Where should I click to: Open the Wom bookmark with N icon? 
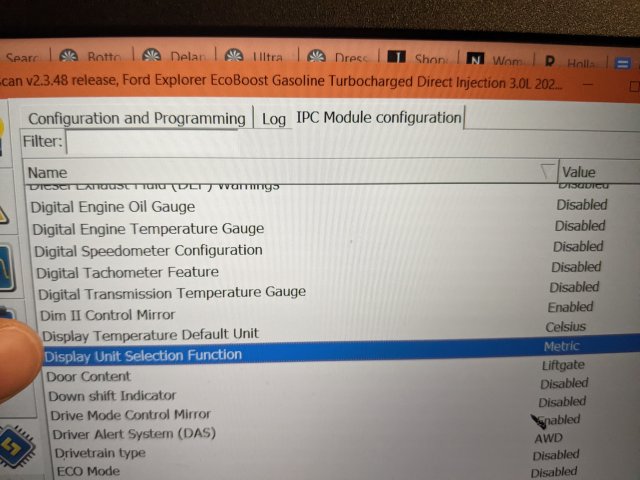tap(495, 60)
